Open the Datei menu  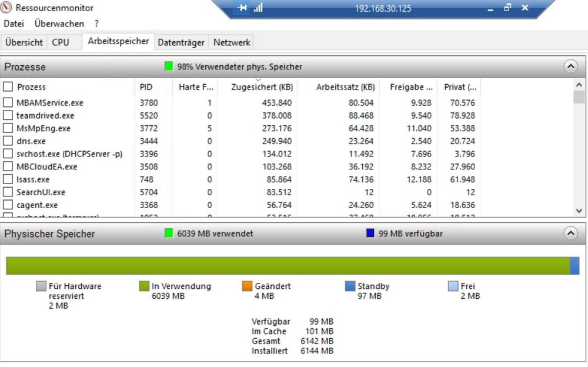tap(14, 24)
